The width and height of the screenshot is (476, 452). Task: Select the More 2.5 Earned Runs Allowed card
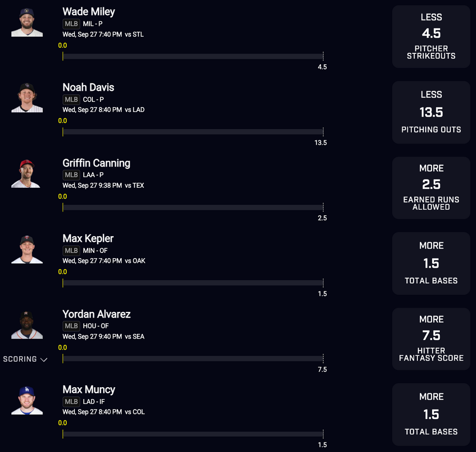click(431, 188)
